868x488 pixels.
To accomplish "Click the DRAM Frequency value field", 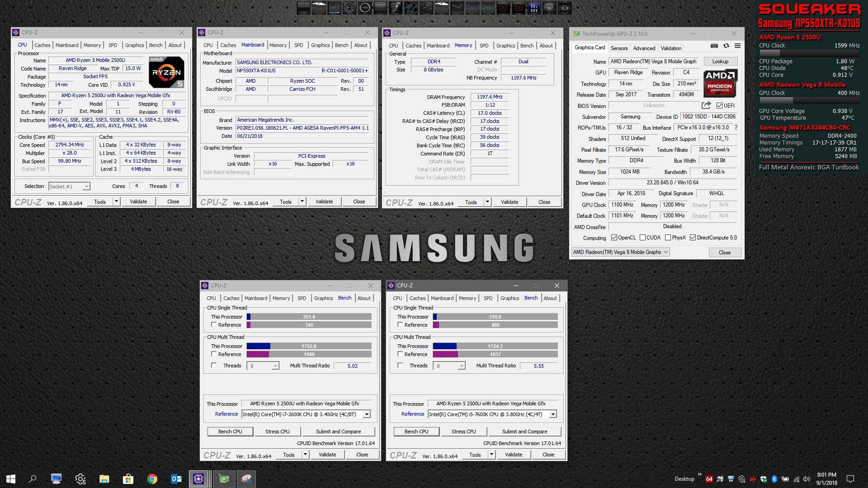I will coord(489,97).
